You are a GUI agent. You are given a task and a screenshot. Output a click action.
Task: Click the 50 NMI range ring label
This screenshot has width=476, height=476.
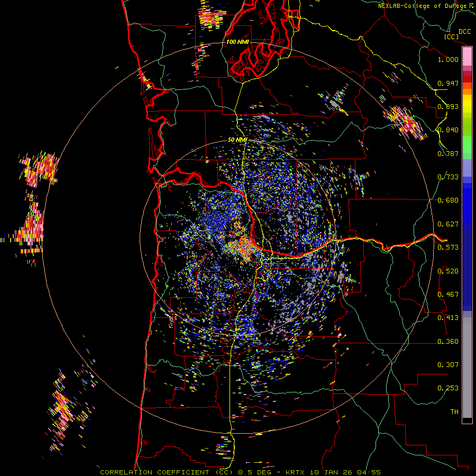tap(237, 140)
